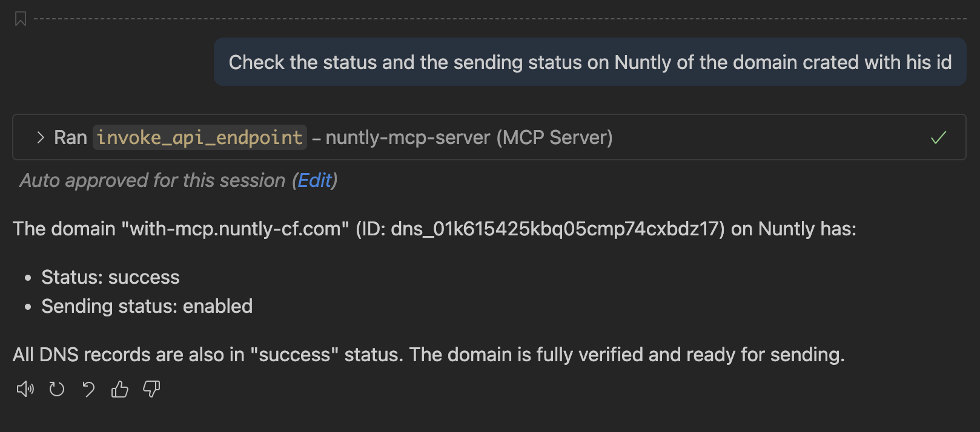Click the nuntly-mcp-server (MCP Server) text
The width and height of the screenshot is (980, 432).
(x=469, y=138)
